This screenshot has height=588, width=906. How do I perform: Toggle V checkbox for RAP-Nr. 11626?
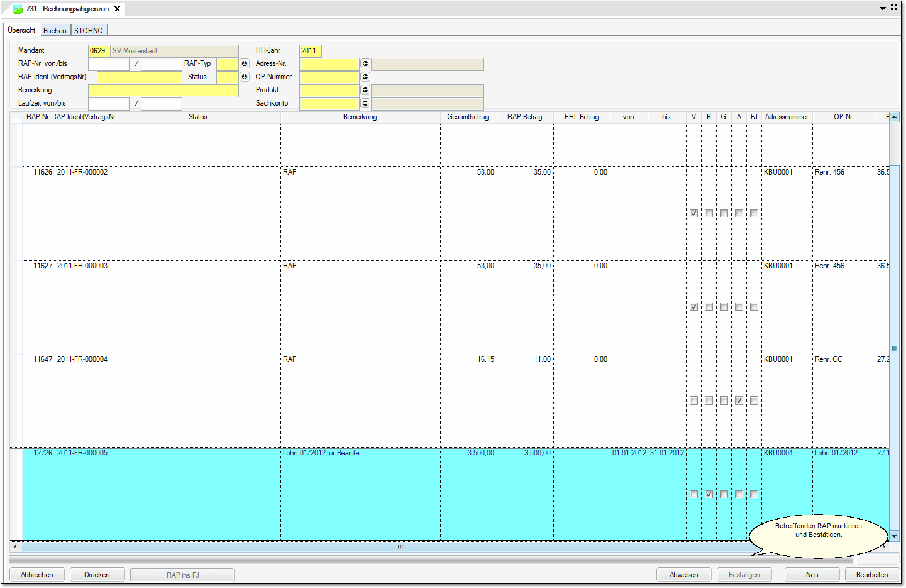(x=693, y=214)
